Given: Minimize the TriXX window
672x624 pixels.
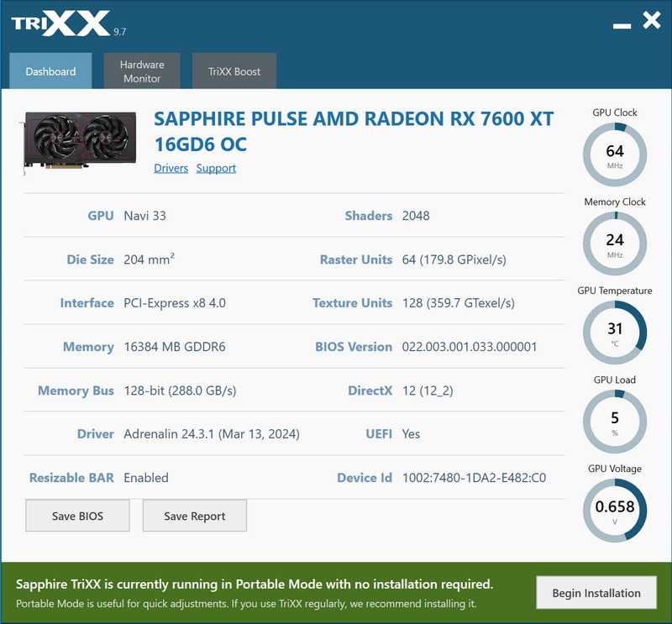Looking at the screenshot, I should (622, 26).
